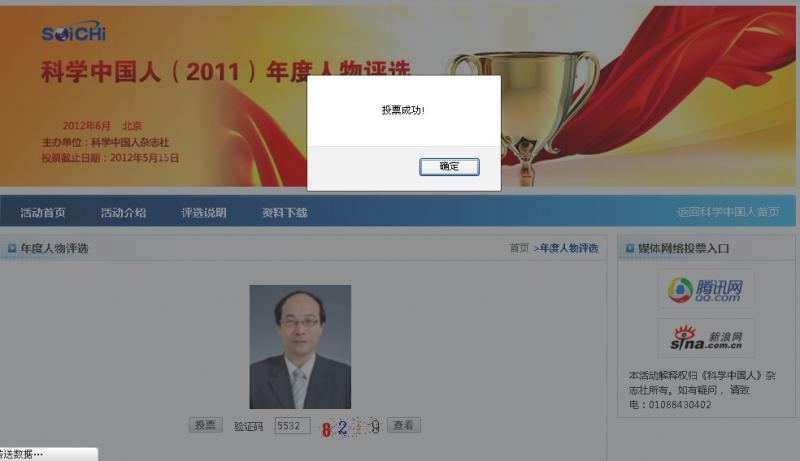Open the 活动首页 navigation item
Screen dimensions: 800x461
(43, 213)
